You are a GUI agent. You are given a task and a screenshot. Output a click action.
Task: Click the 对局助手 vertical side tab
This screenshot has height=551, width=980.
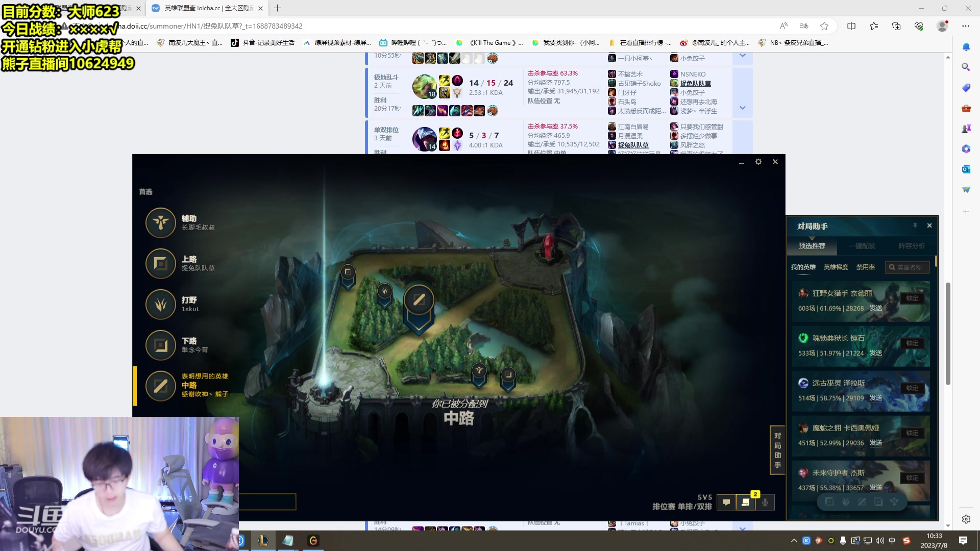777,450
